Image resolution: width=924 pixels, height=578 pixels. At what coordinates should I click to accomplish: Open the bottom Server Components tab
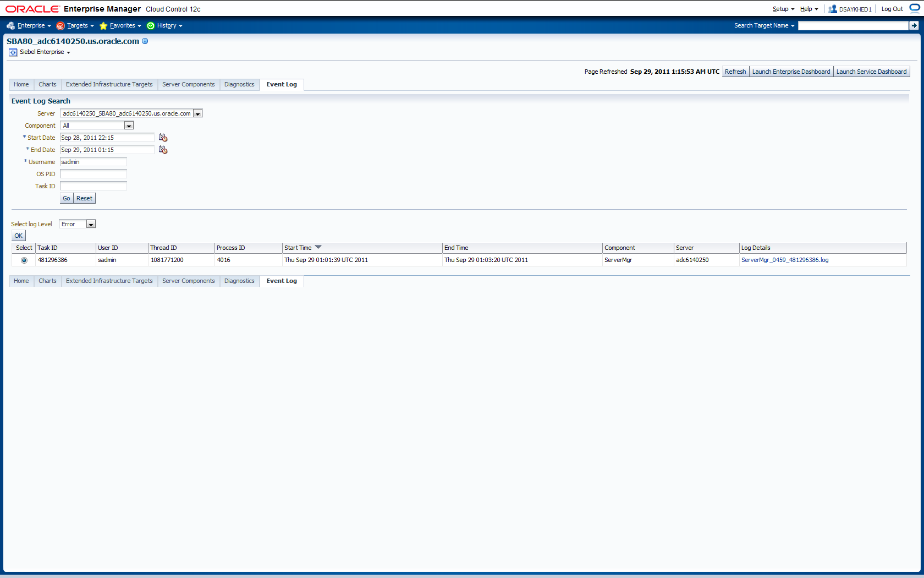click(x=189, y=281)
